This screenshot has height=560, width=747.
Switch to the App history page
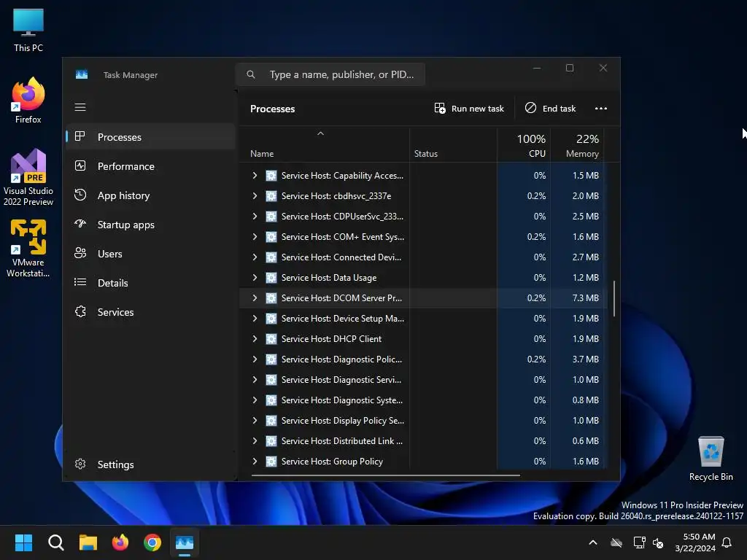click(x=150, y=195)
